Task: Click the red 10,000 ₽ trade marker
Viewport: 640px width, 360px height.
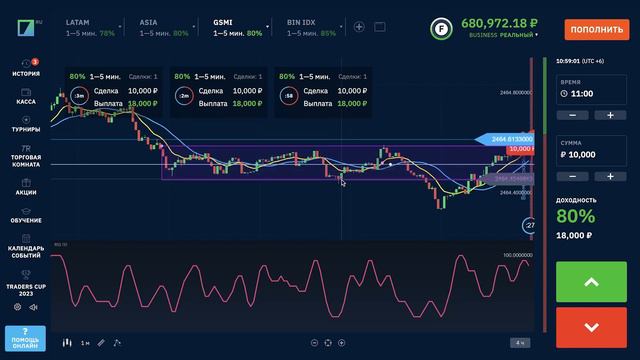Action: [x=520, y=149]
